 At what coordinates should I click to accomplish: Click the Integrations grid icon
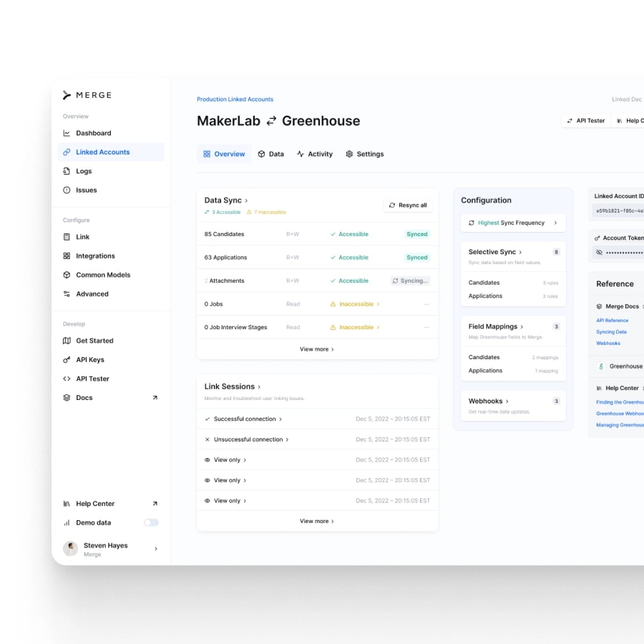click(67, 256)
